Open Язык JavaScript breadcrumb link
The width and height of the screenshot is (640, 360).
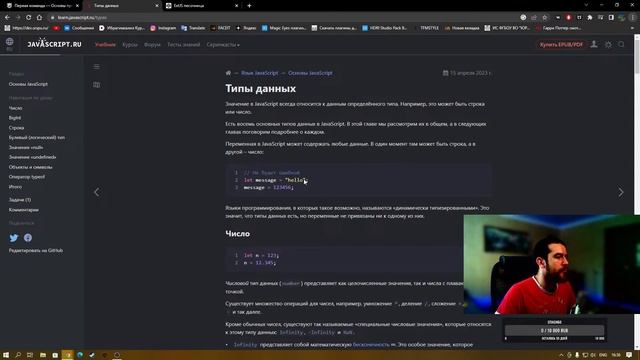tap(259, 73)
